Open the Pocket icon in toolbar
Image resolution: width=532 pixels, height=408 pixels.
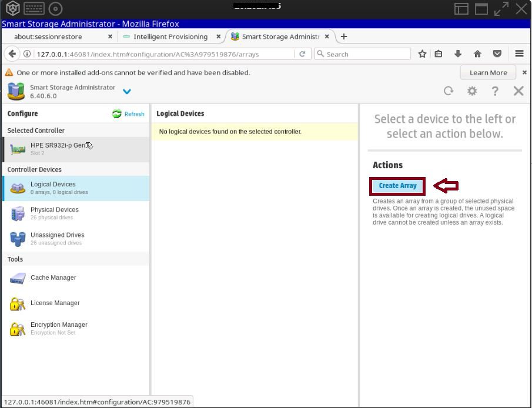(497, 54)
